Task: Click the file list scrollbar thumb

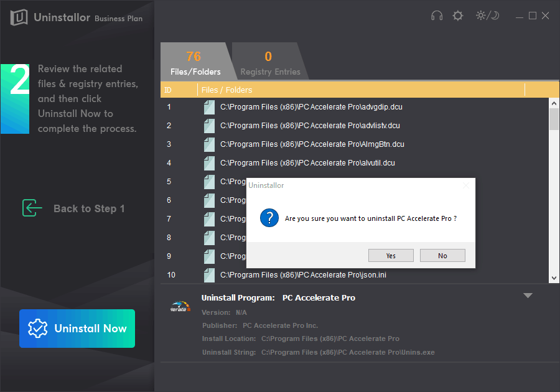Action: point(554,119)
